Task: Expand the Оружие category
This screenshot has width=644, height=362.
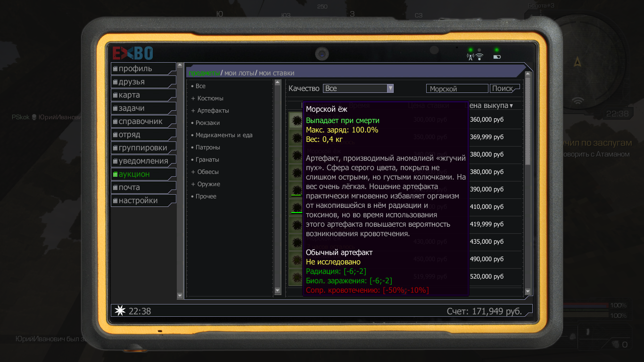Action: point(206,184)
